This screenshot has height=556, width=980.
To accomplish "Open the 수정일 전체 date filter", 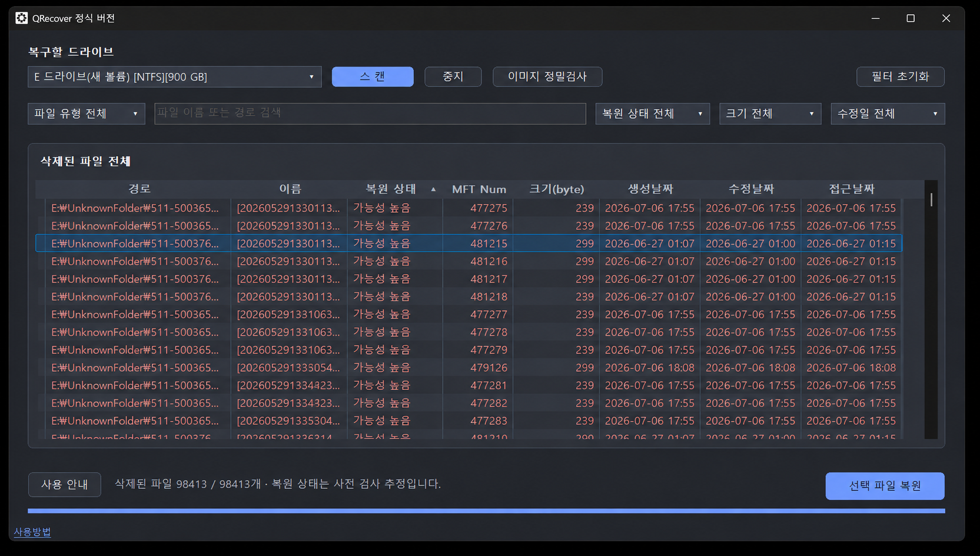I will (x=888, y=114).
